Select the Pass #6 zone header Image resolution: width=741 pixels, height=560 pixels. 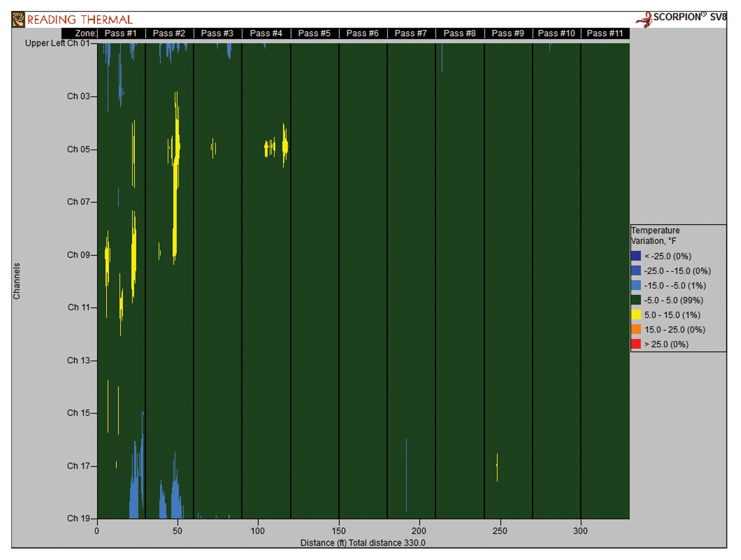[363, 33]
